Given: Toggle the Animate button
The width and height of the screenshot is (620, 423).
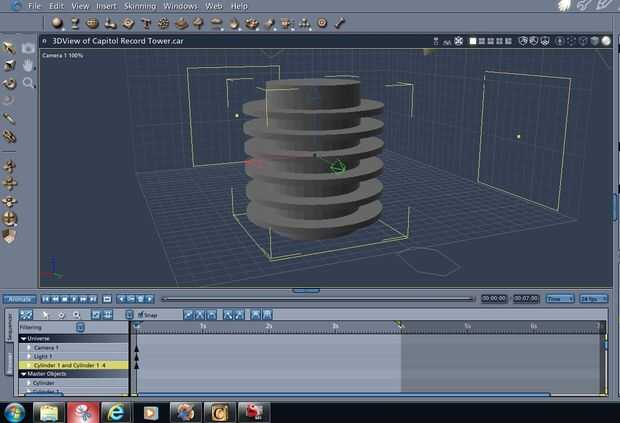Looking at the screenshot, I should click(19, 299).
